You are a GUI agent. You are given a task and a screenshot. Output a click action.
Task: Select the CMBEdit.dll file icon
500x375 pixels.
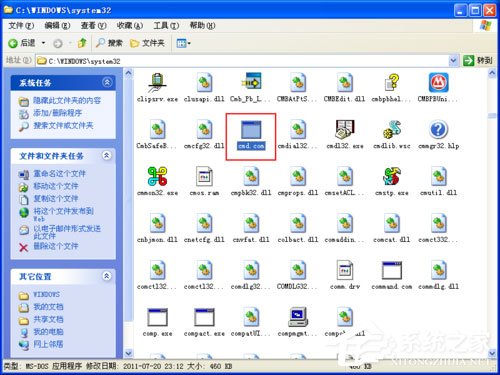tap(345, 83)
